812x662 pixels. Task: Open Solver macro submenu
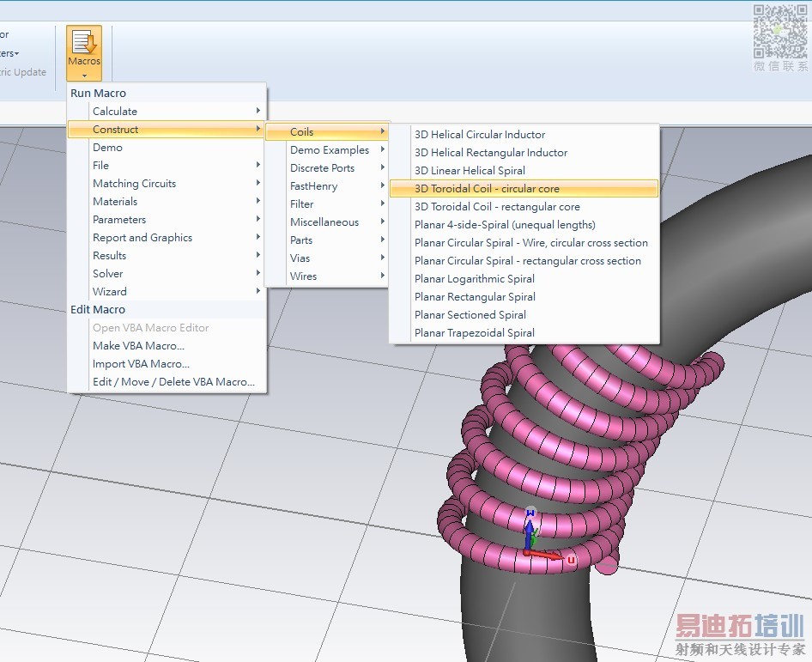point(167,274)
